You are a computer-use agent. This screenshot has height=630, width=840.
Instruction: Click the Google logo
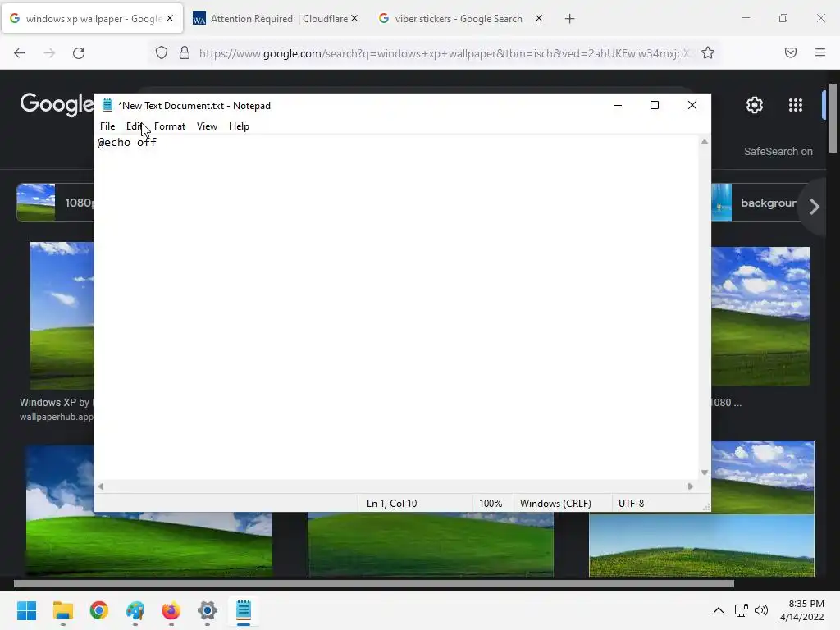57,104
